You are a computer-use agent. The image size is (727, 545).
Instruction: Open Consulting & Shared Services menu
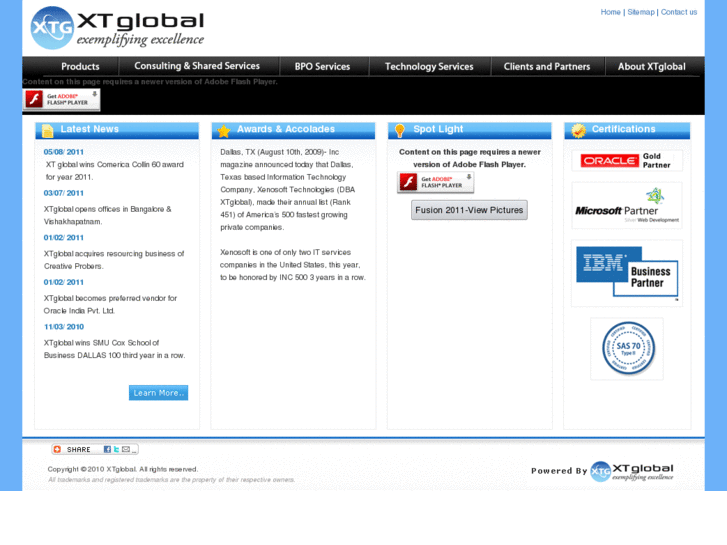pos(197,66)
